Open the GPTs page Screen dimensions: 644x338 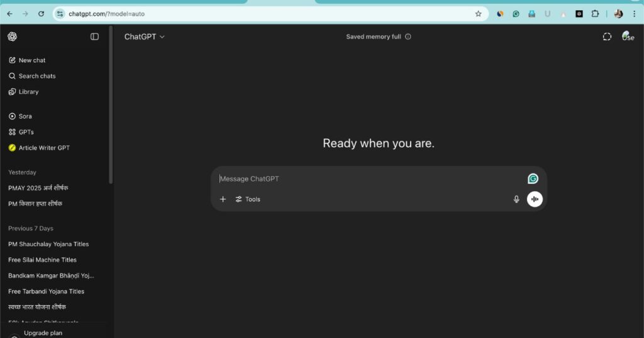pyautogui.click(x=21, y=132)
